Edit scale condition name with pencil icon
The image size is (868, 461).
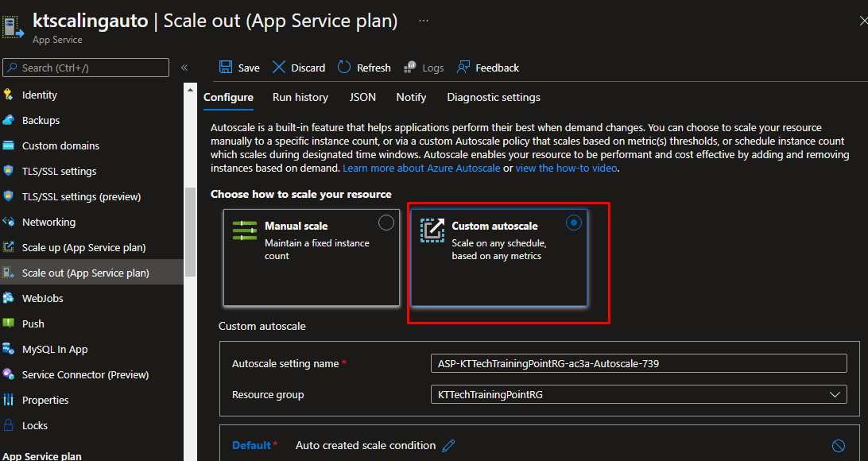tap(448, 446)
